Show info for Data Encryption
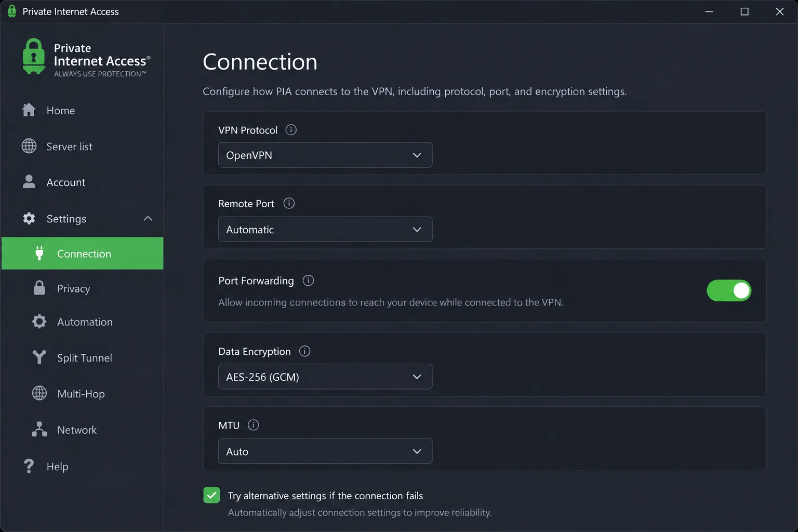Image resolution: width=798 pixels, height=532 pixels. tap(304, 351)
